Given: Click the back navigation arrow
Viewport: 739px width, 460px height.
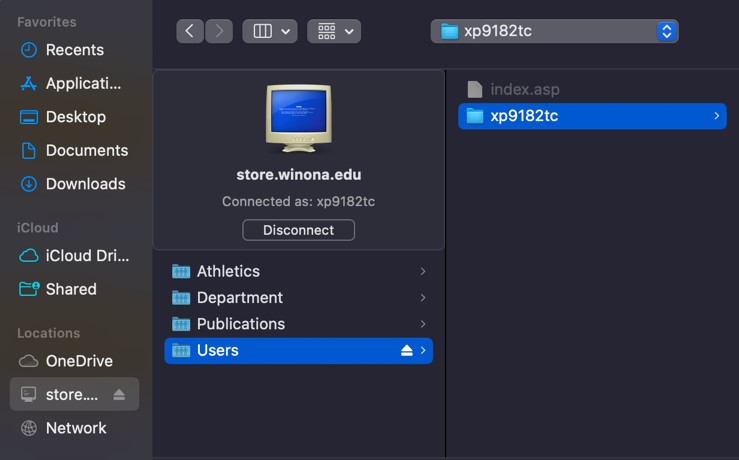Looking at the screenshot, I should point(190,31).
